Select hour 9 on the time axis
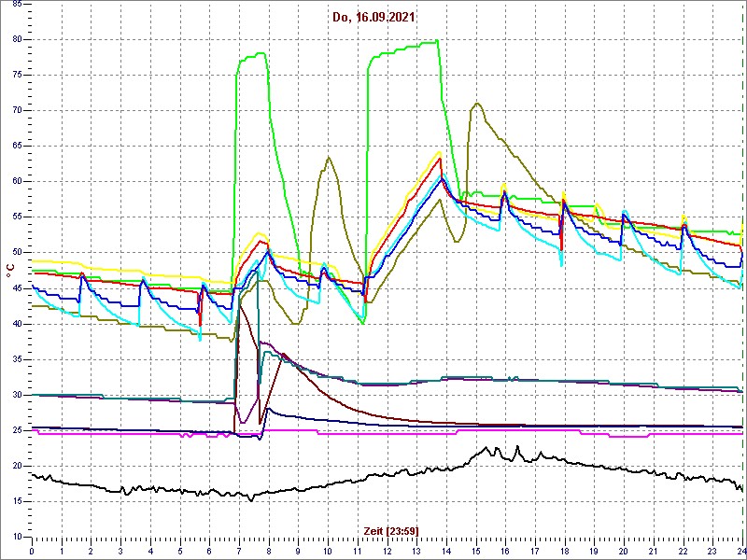This screenshot has height=560, width=747. 298,550
